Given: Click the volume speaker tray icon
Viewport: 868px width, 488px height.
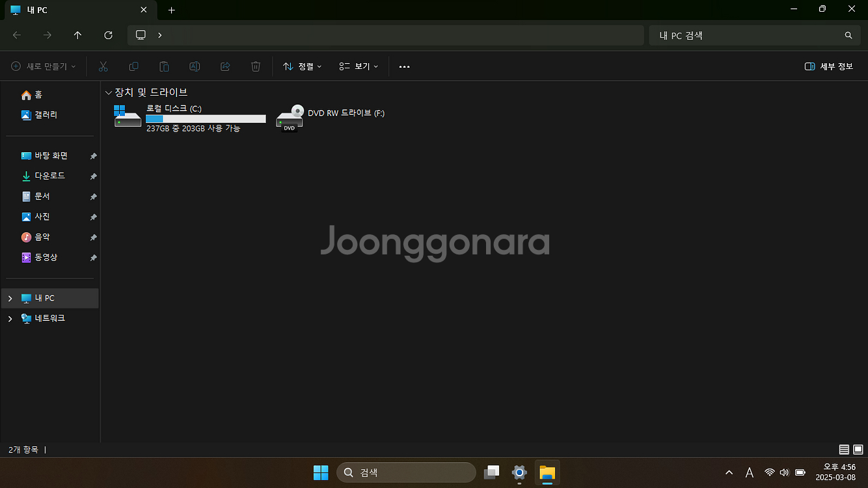Looking at the screenshot, I should tap(784, 472).
